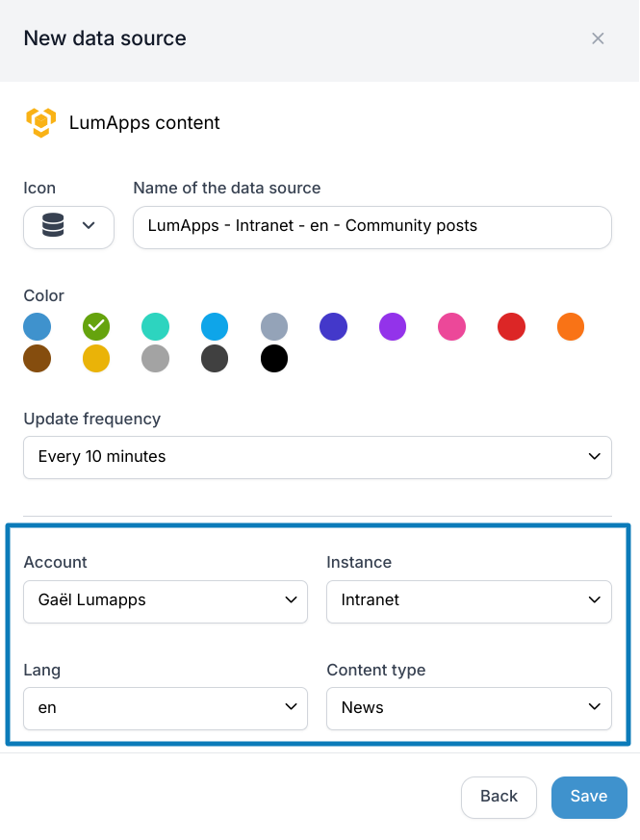Pick the black color swatch
640x840 pixels.
[x=274, y=358]
